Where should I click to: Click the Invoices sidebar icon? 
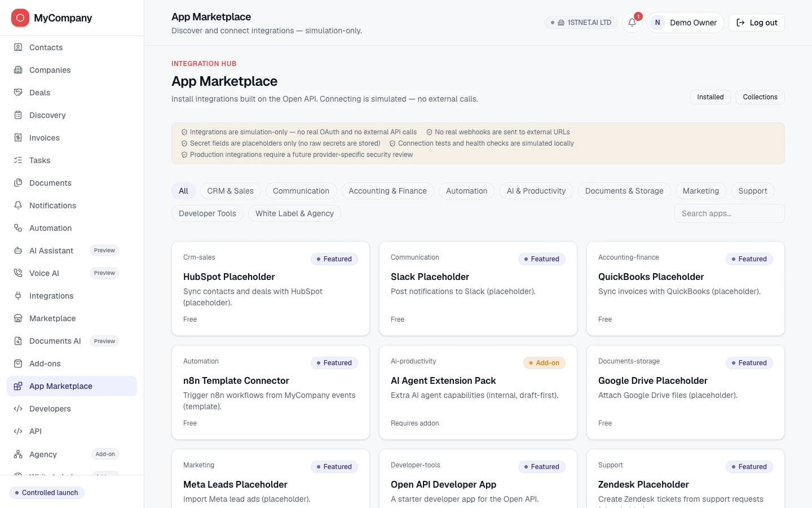pos(18,138)
